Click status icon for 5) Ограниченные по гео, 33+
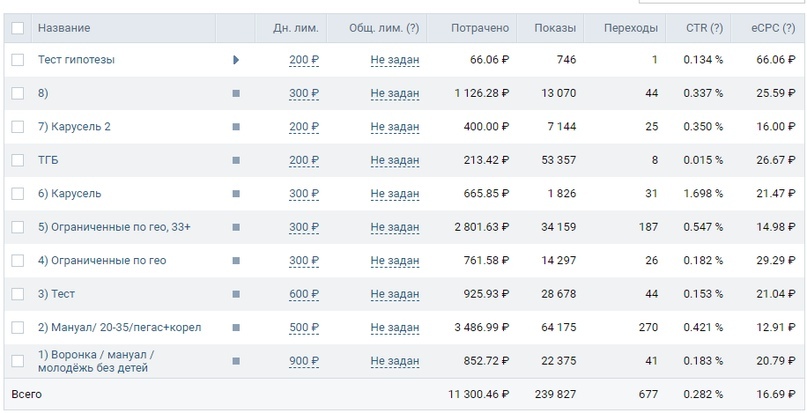 pyautogui.click(x=236, y=227)
